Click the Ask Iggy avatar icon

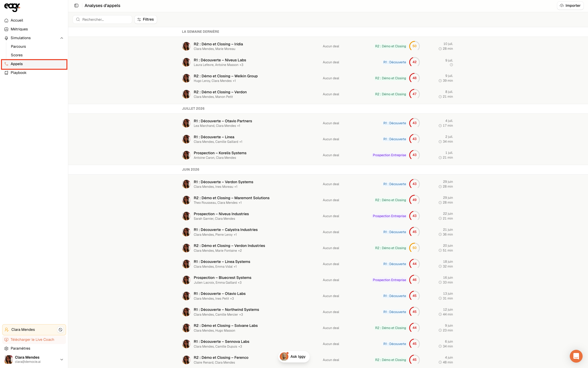[284, 357]
